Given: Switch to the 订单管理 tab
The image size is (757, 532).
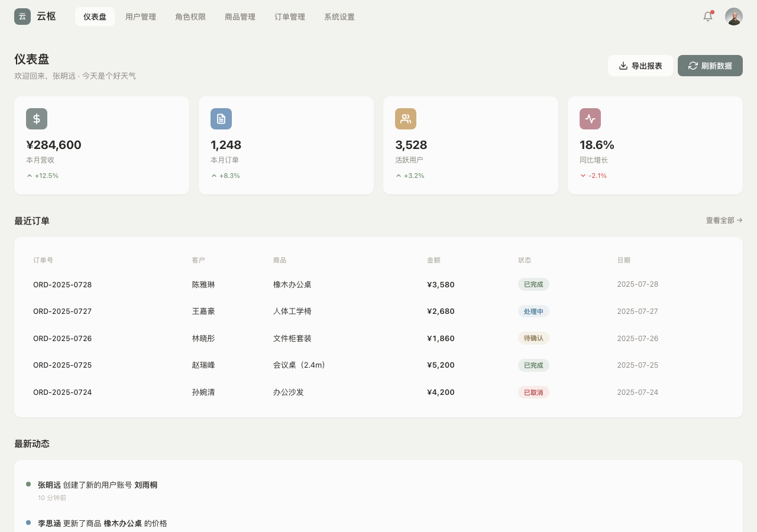Looking at the screenshot, I should click(290, 17).
